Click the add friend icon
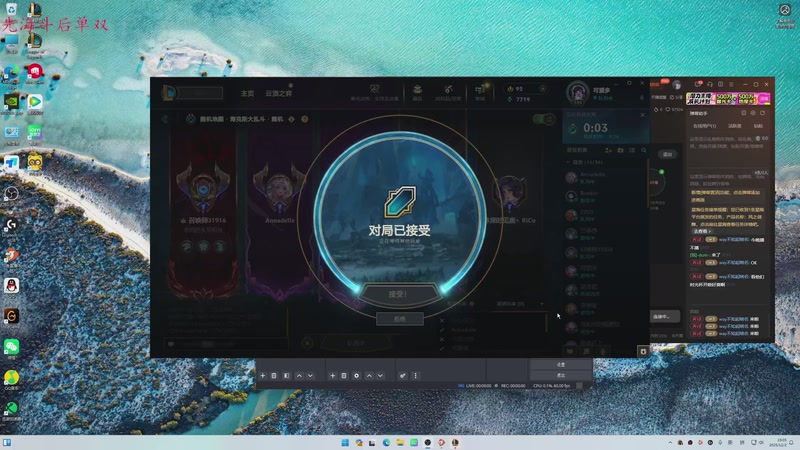Viewport: 800px width, 450px height. [608, 150]
